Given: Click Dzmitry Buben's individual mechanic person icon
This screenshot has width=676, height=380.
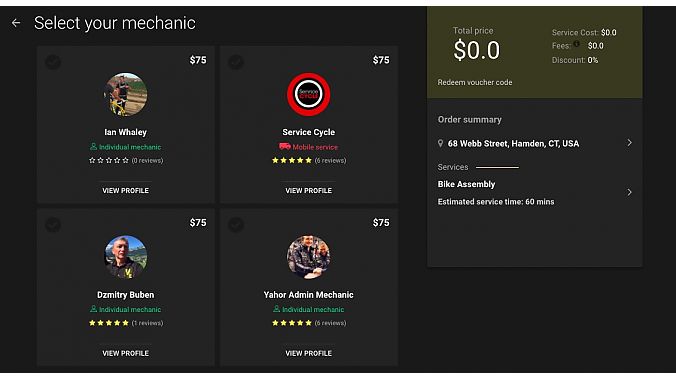Looking at the screenshot, I should click(93, 309).
